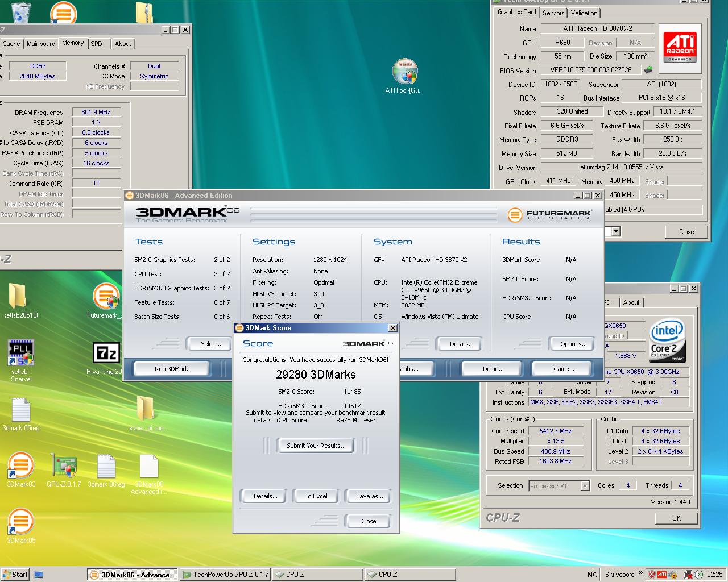This screenshot has height=582, width=728.
Task: Click the GPU name ATI Radeon HD 3870 X2 field
Action: click(x=597, y=28)
